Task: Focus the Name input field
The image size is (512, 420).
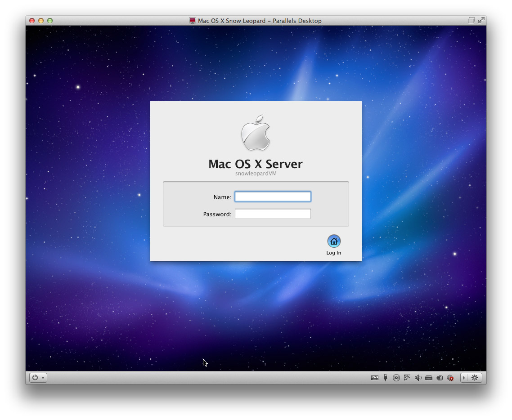Action: [273, 197]
